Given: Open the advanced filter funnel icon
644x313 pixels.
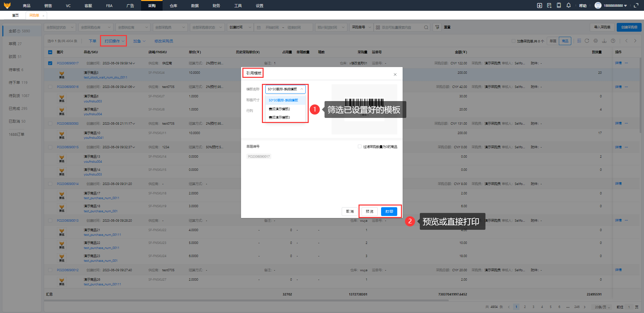Looking at the screenshot, I should (437, 27).
